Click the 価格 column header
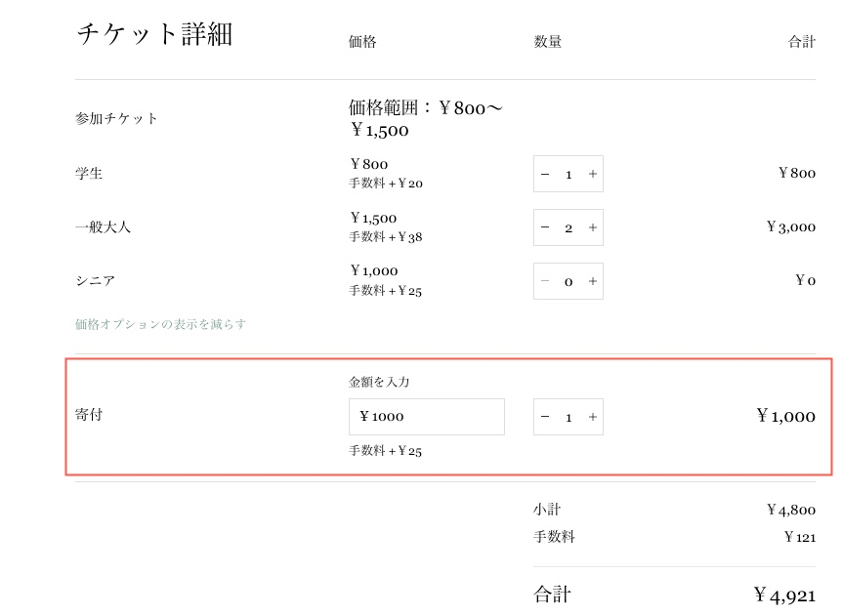Screen dimensions: 842x616 pyautogui.click(x=362, y=42)
